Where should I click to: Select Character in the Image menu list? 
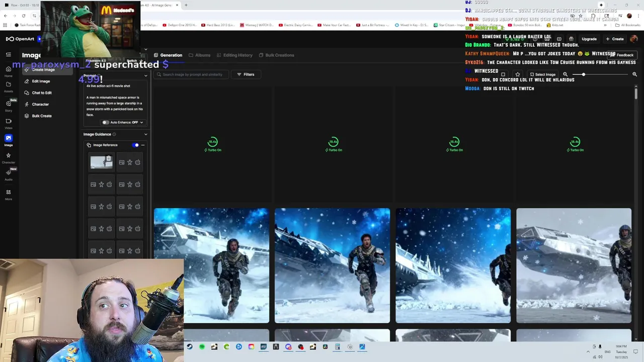coord(40,104)
